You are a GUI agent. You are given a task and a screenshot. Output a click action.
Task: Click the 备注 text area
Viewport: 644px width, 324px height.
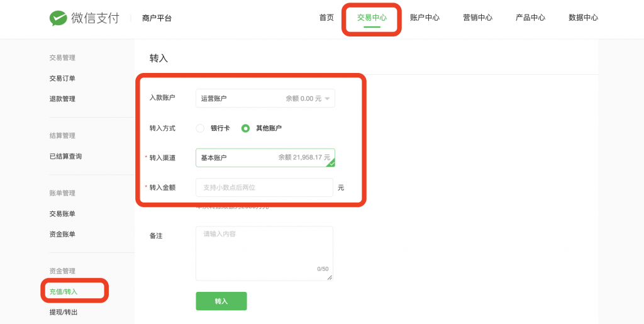pos(264,253)
